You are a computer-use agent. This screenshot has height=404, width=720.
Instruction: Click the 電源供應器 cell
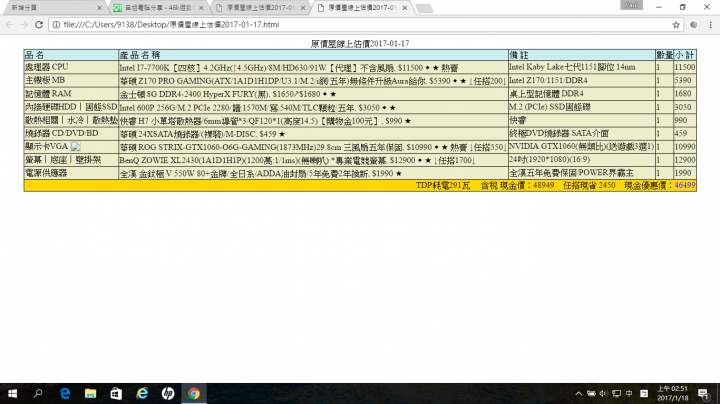tap(71, 174)
